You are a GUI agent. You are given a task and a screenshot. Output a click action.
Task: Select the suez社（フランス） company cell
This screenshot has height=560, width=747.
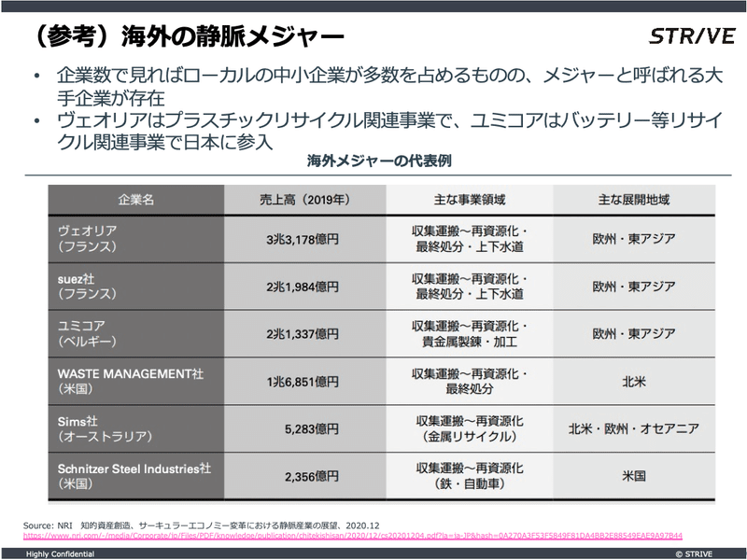click(x=136, y=287)
